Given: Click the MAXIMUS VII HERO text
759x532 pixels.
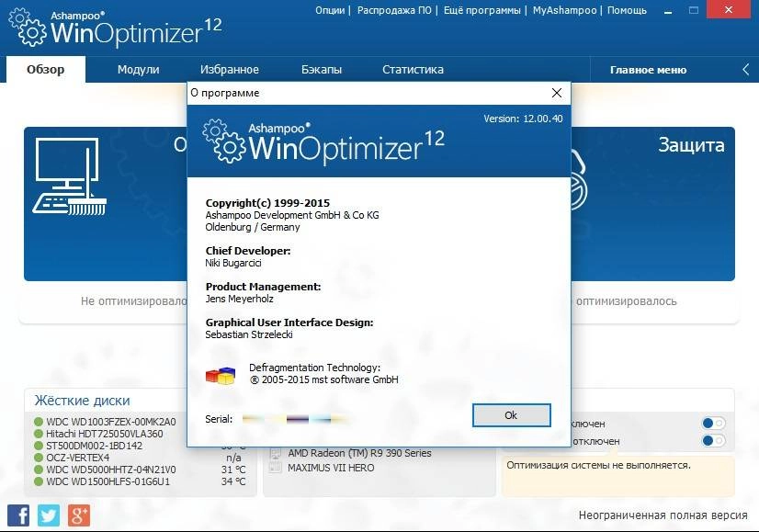Looking at the screenshot, I should click(331, 468).
